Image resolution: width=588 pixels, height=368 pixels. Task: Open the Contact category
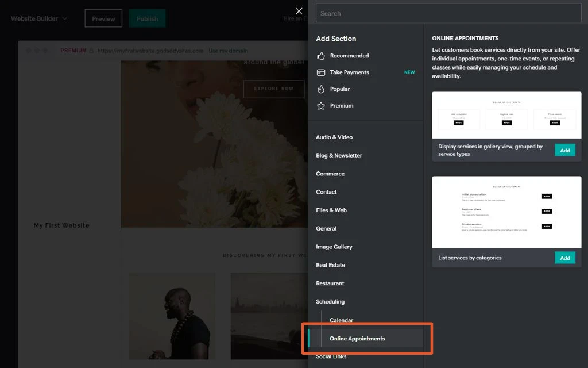click(326, 192)
